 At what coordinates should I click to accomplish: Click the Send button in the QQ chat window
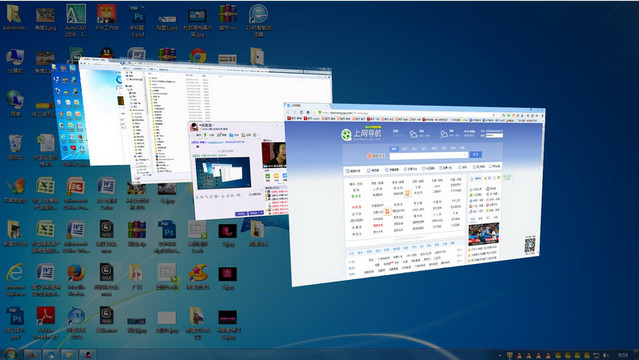pos(256,213)
